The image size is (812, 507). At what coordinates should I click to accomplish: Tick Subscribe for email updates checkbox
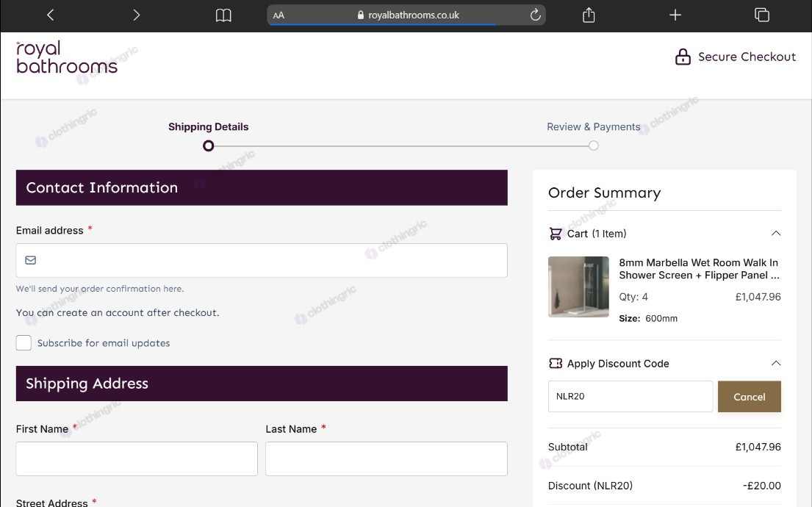[x=24, y=343]
